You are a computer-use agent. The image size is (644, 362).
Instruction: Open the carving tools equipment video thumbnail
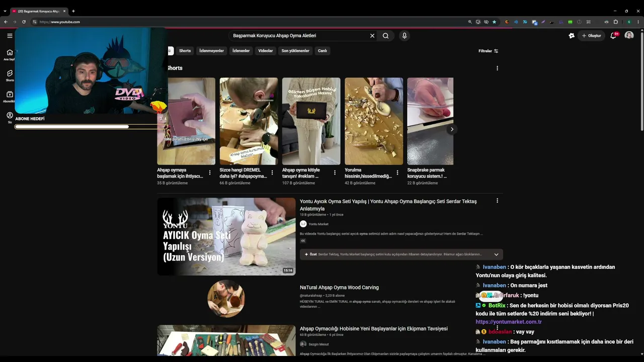pyautogui.click(x=226, y=340)
